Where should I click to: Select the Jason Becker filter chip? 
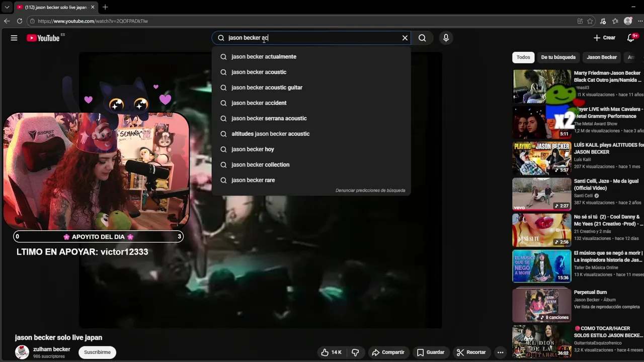pos(601,57)
